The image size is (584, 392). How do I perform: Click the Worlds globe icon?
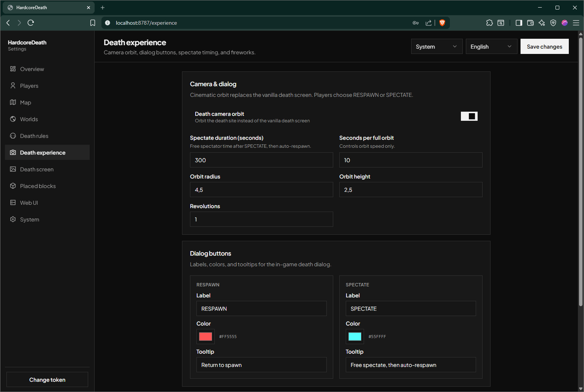(13, 119)
